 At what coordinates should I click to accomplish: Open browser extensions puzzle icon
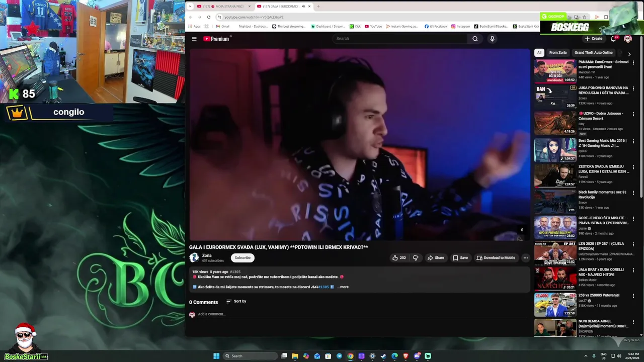click(x=606, y=17)
